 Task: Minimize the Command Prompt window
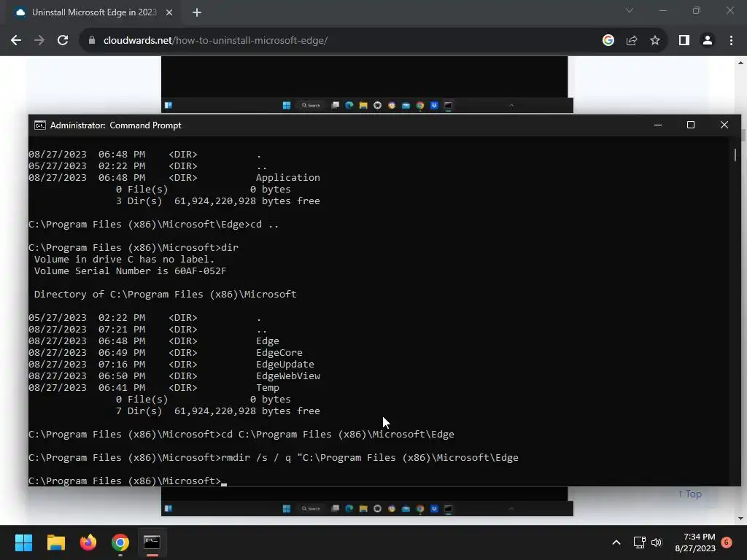658,125
